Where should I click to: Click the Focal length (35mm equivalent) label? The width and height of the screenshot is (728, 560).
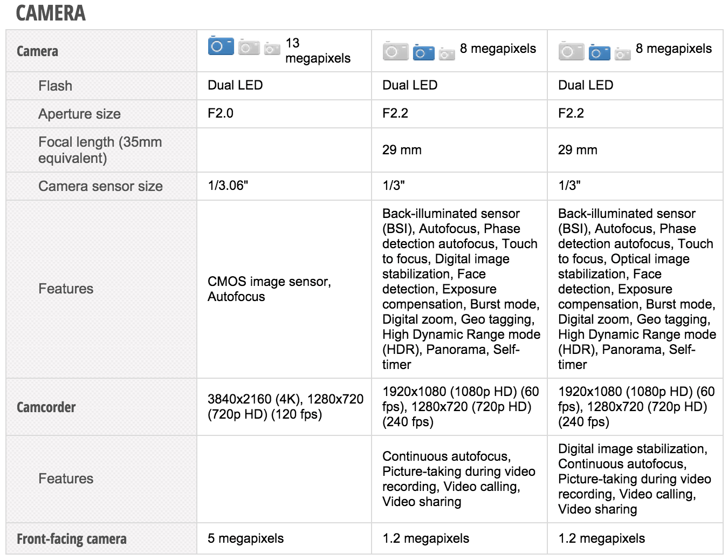click(x=100, y=150)
